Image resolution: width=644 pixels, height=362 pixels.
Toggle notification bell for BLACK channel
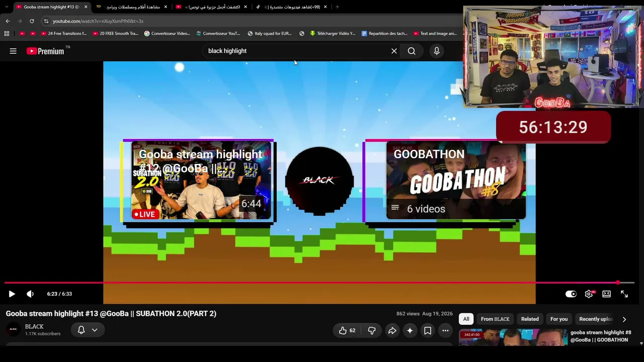click(81, 330)
